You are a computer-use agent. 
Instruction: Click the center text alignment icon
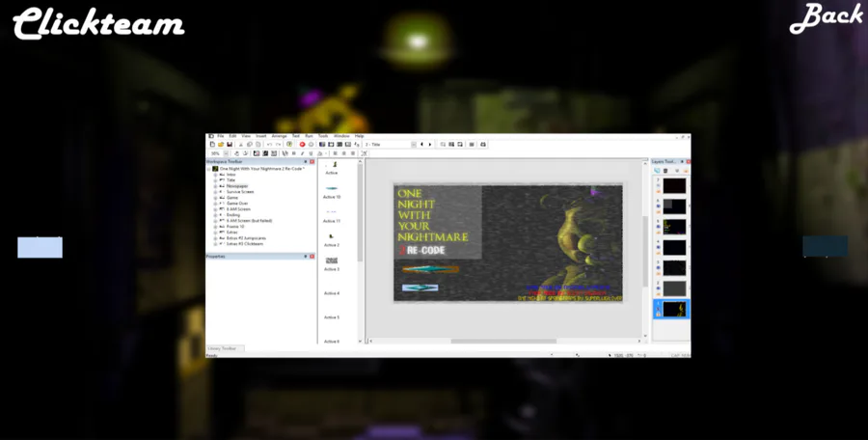[343, 153]
